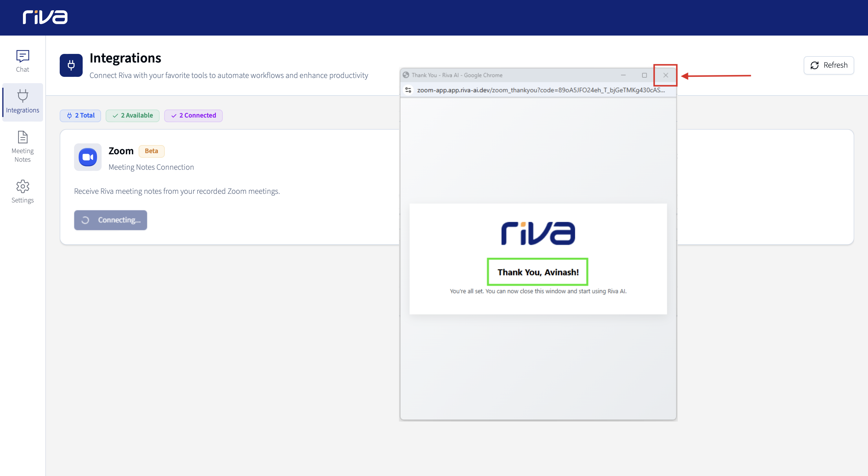Maximize the Thank You popup window
This screenshot has width=868, height=476.
pos(644,75)
